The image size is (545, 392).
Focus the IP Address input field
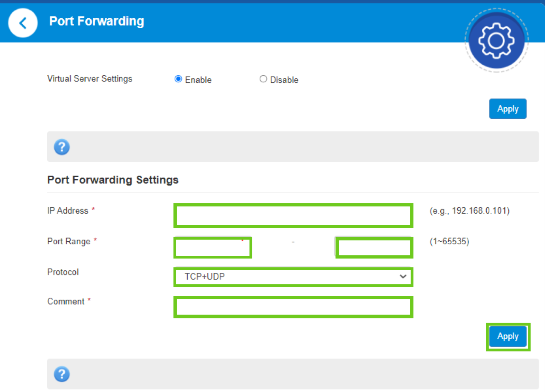293,216
